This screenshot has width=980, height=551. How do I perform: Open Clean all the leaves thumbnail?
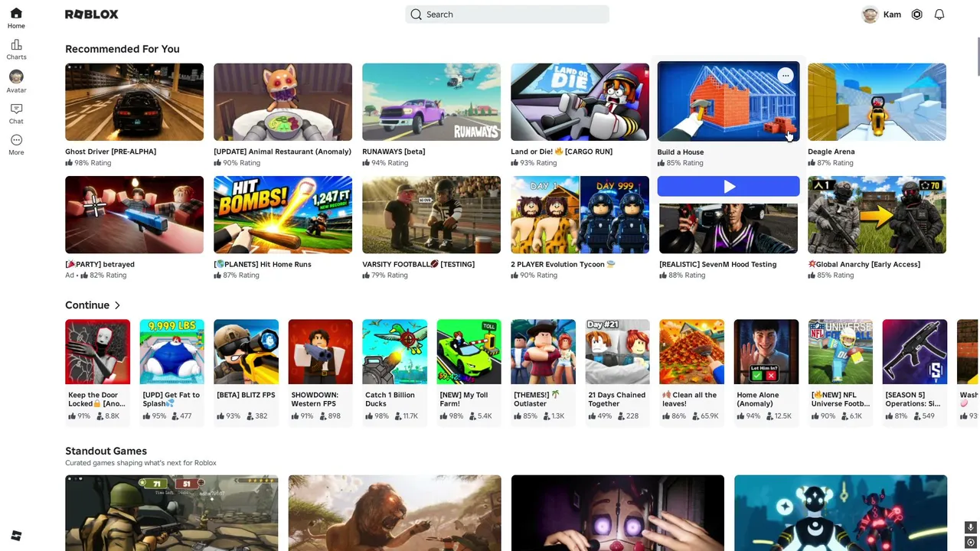pos(691,351)
